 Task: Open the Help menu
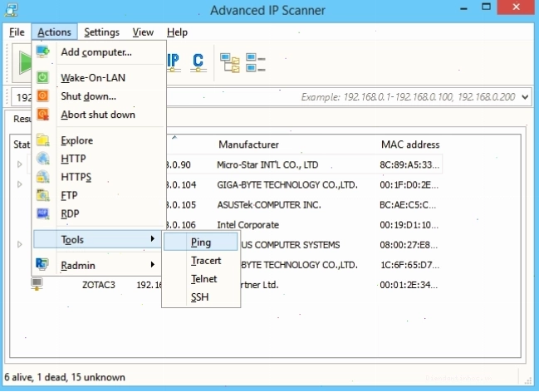click(x=177, y=32)
